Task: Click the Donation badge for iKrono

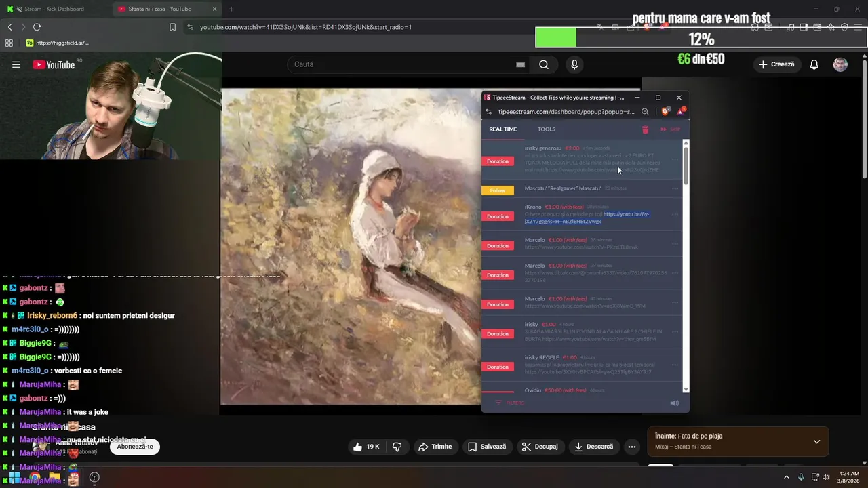Action: click(x=498, y=216)
